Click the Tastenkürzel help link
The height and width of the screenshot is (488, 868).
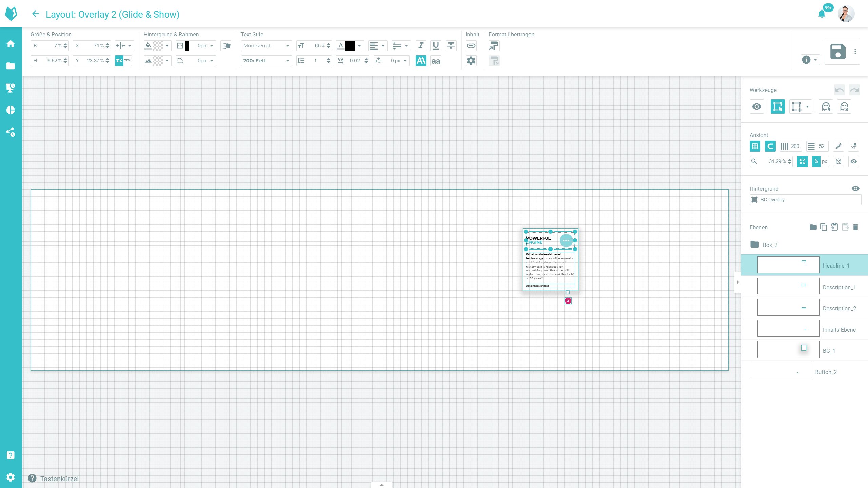59,479
